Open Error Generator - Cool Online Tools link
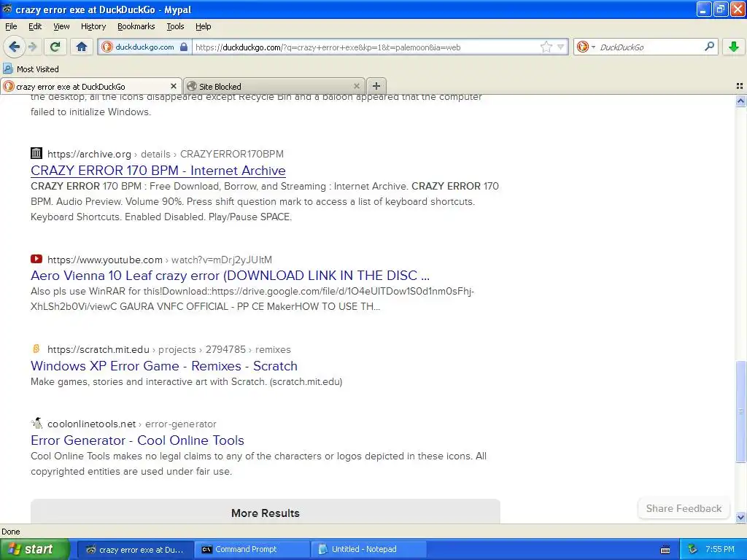The image size is (747, 560). [x=137, y=440]
